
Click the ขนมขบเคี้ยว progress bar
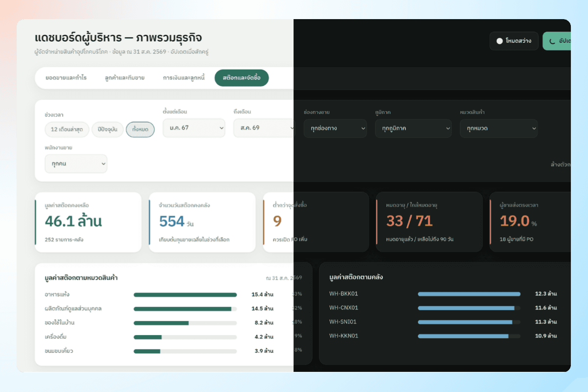tap(185, 351)
